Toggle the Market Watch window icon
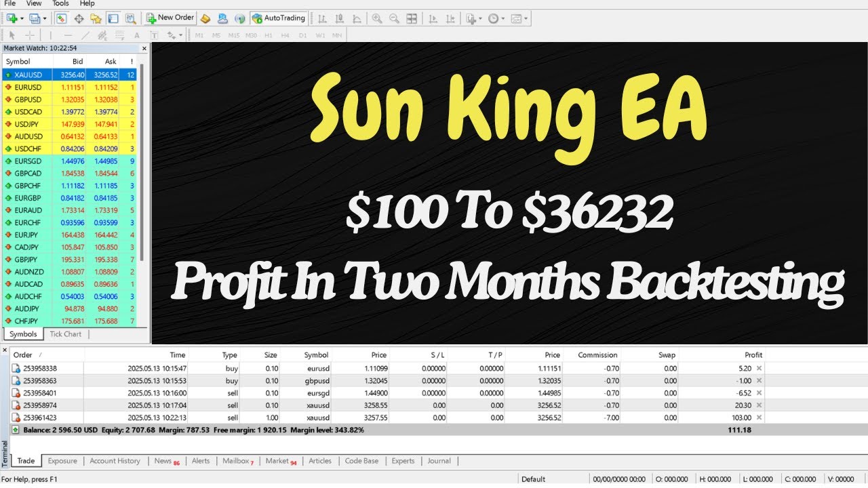 point(62,18)
